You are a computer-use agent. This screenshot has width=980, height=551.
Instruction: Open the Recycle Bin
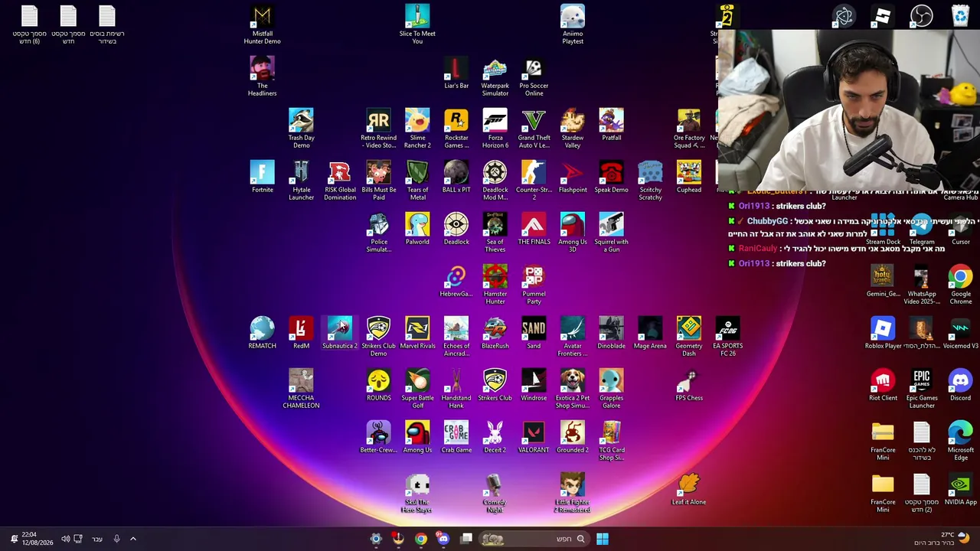(x=960, y=16)
